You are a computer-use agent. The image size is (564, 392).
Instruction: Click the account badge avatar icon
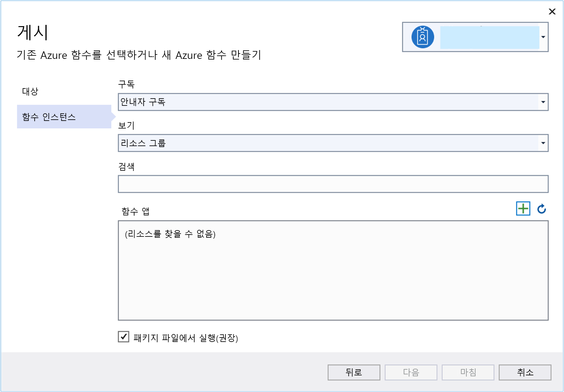pyautogui.click(x=423, y=37)
